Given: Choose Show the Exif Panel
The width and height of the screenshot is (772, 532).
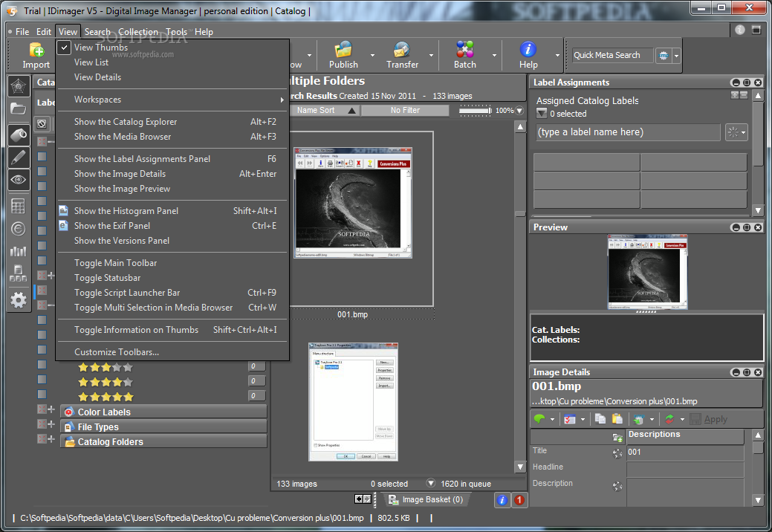Looking at the screenshot, I should pyautogui.click(x=172, y=226).
